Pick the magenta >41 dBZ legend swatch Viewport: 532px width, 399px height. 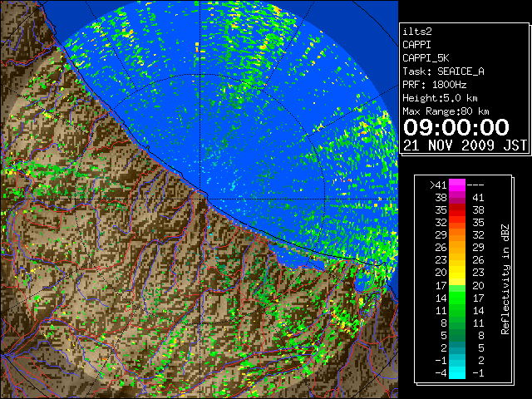[x=457, y=185]
